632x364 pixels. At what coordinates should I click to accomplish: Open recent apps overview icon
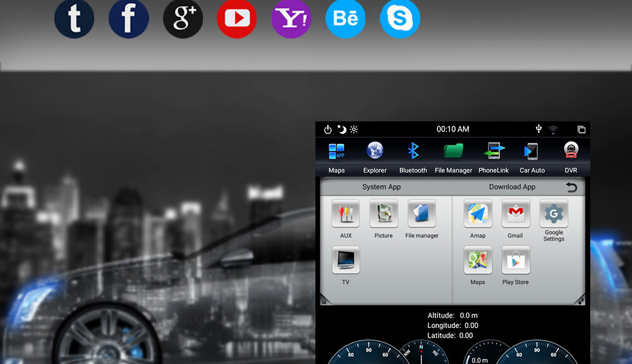pos(581,130)
